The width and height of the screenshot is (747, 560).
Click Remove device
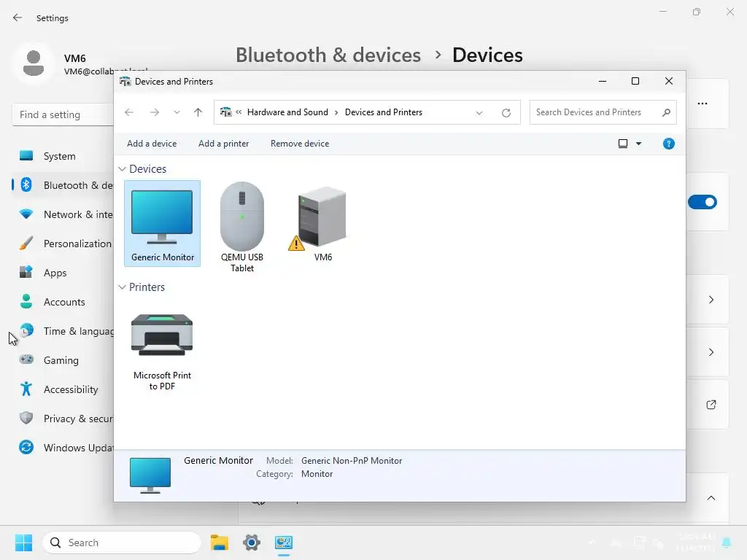300,144
